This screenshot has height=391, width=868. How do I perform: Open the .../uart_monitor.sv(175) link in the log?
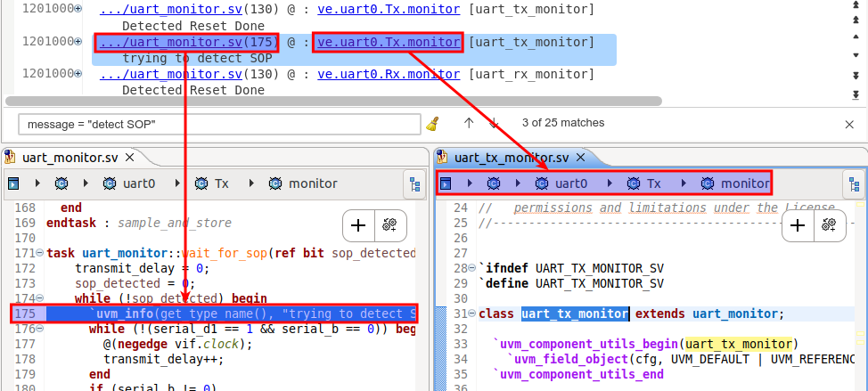(x=187, y=43)
